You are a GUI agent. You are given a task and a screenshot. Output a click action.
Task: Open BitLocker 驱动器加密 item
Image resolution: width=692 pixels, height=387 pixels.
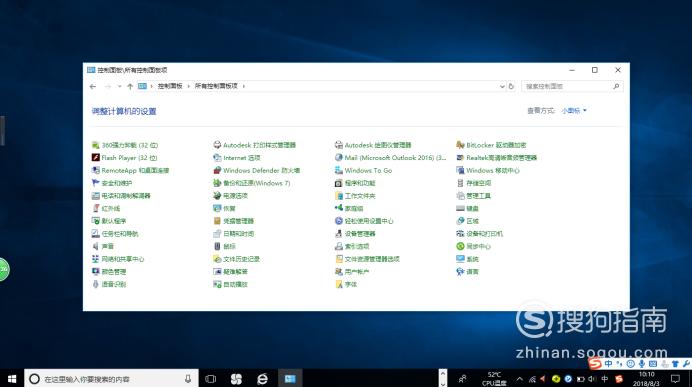[x=491, y=145]
